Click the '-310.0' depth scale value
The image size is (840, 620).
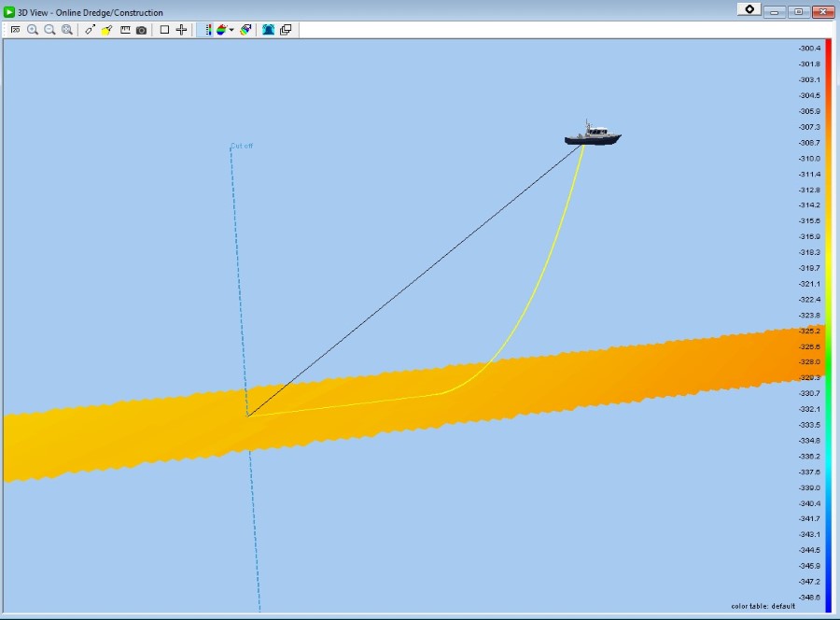coord(809,159)
